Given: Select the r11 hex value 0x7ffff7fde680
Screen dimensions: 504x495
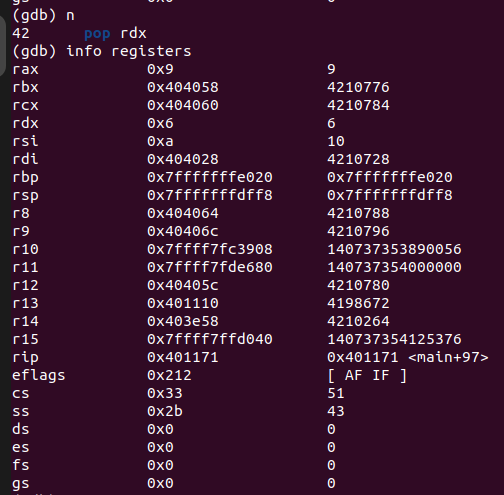Looking at the screenshot, I should (210, 267).
